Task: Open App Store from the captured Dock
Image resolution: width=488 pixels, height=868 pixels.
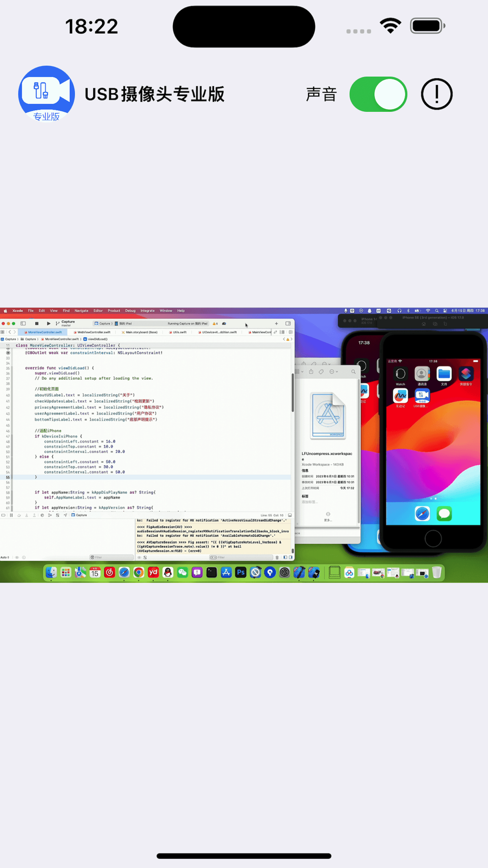Action: tap(226, 573)
